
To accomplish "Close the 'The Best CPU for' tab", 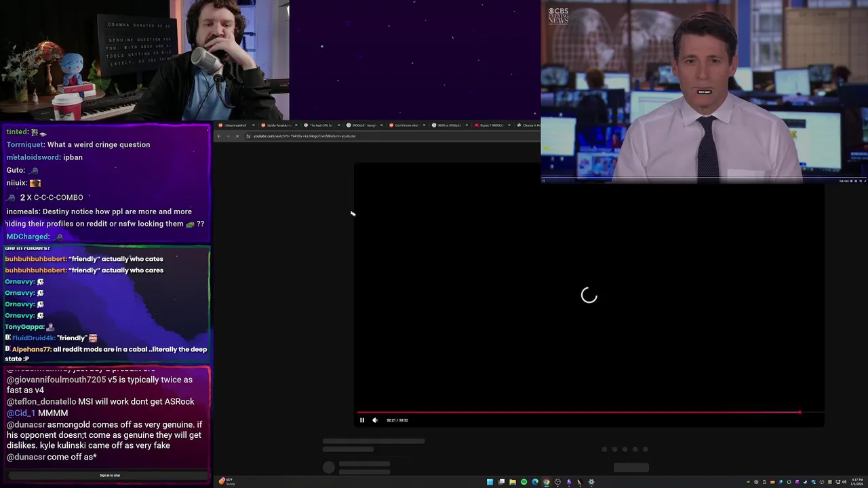I will [339, 125].
